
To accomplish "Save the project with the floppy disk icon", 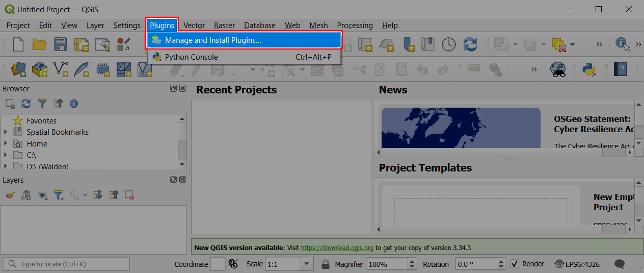I will tap(61, 44).
